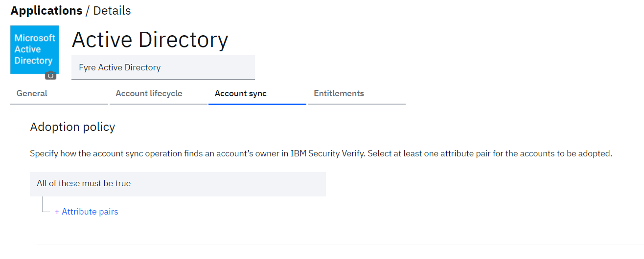
Task: Click the tree connector line beside Attribute pairs
Action: click(x=46, y=205)
